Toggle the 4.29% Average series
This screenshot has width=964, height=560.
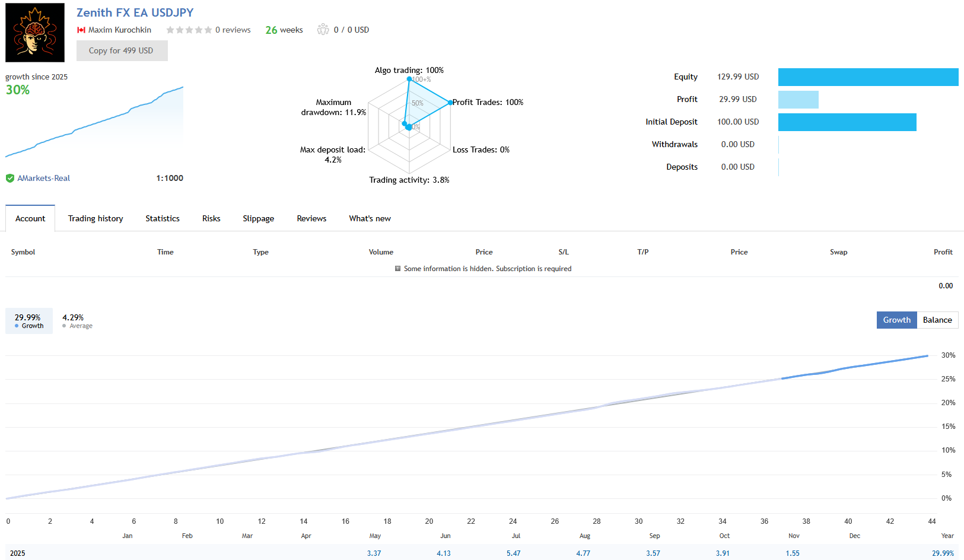coord(77,321)
